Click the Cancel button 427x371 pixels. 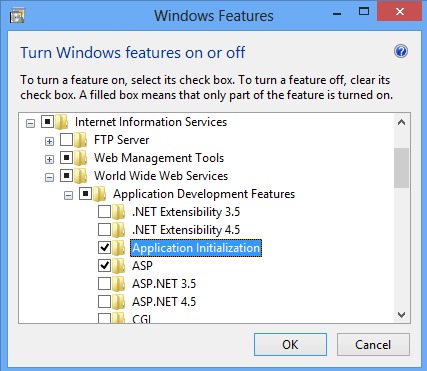[x=373, y=345]
